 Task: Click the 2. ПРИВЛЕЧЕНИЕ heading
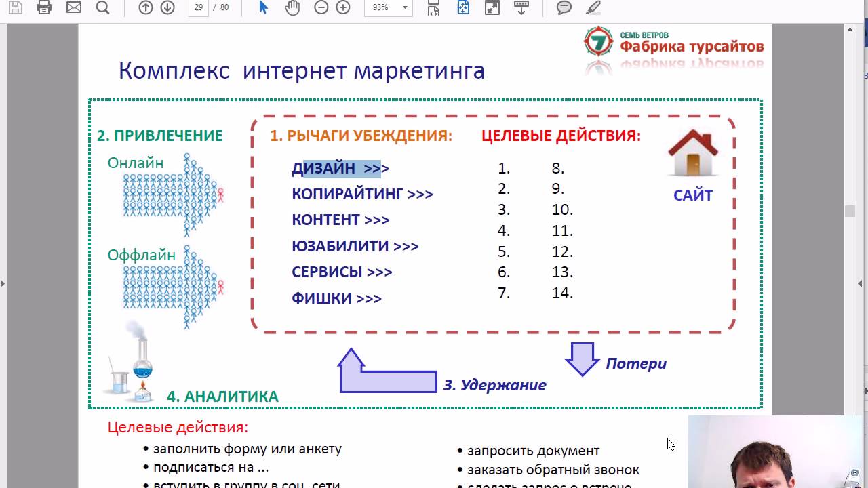[160, 136]
